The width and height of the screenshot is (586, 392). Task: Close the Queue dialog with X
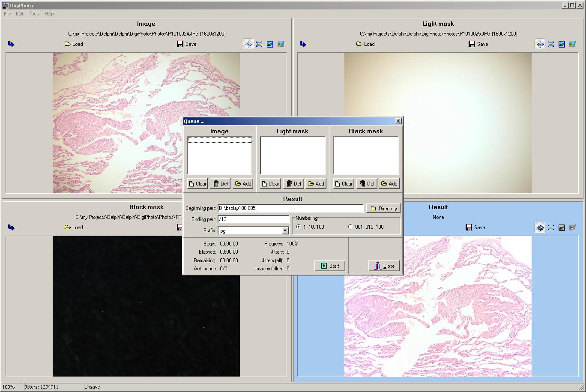click(x=398, y=121)
